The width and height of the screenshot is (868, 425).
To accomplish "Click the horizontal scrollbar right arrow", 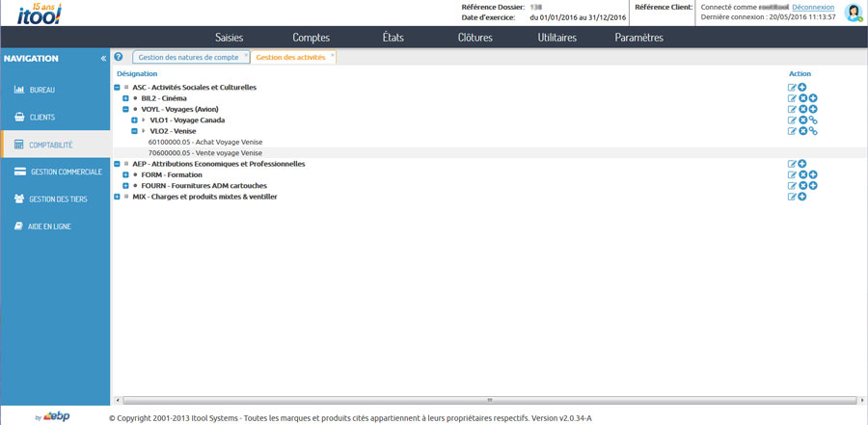I will 862,400.
